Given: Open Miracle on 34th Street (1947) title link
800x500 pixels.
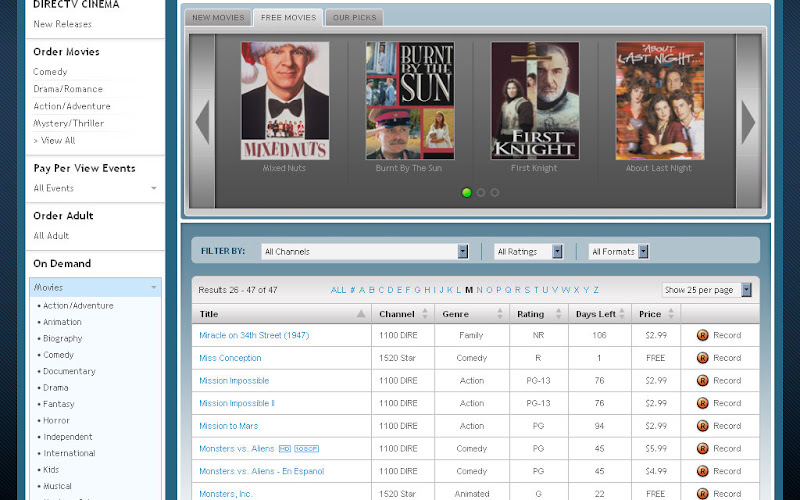Looking at the screenshot, I should tap(254, 335).
